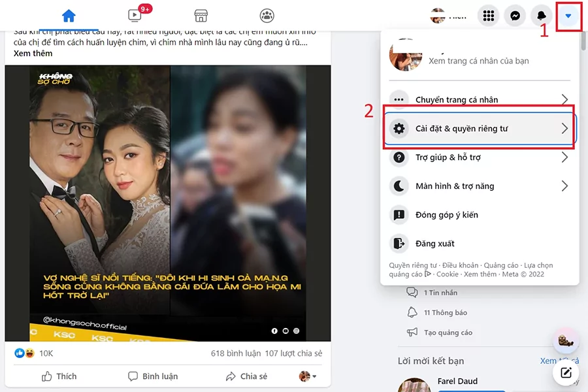Click the 'Chia sẻ' share button

246,376
